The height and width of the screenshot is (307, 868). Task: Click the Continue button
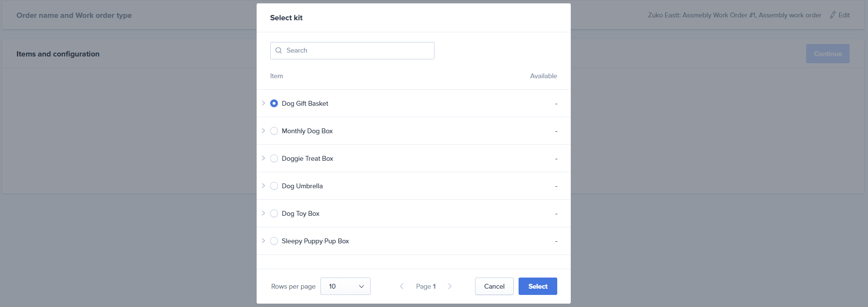tap(827, 54)
